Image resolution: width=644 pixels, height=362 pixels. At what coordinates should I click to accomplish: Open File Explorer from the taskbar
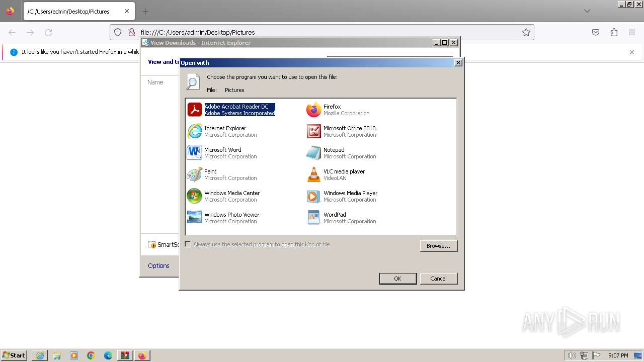click(57, 355)
